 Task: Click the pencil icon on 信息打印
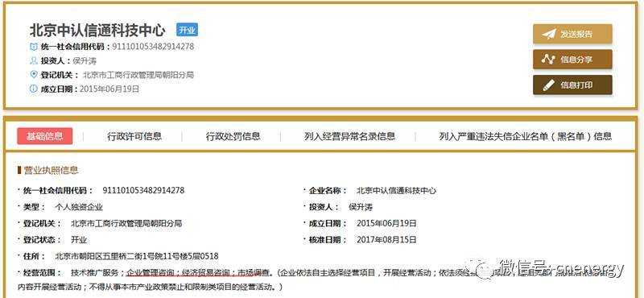pos(548,85)
